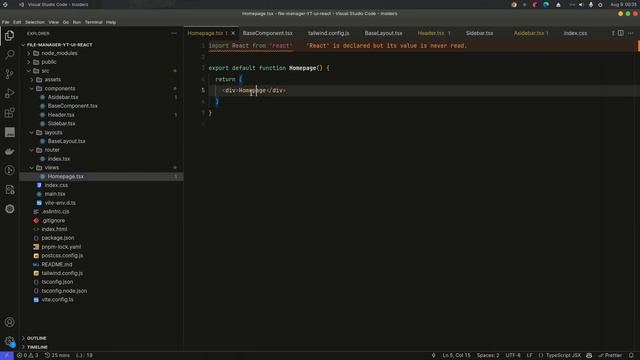Change language mode TypeScript JSX
Viewport: 640px width, 360px height.
tap(563, 356)
